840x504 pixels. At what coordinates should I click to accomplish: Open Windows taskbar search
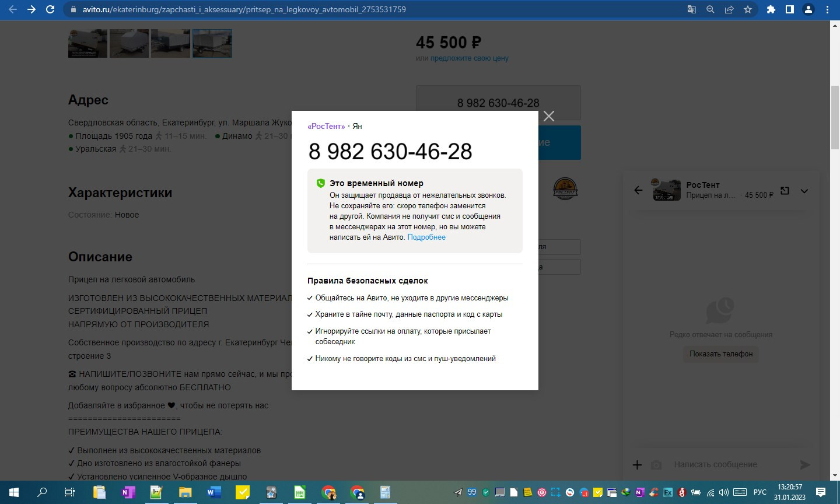click(42, 492)
